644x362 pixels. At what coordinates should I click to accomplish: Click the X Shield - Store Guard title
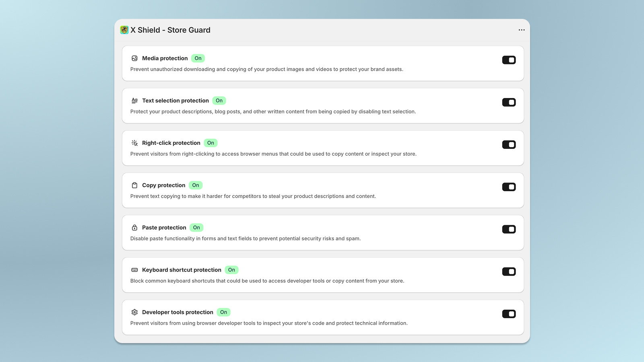pos(170,30)
